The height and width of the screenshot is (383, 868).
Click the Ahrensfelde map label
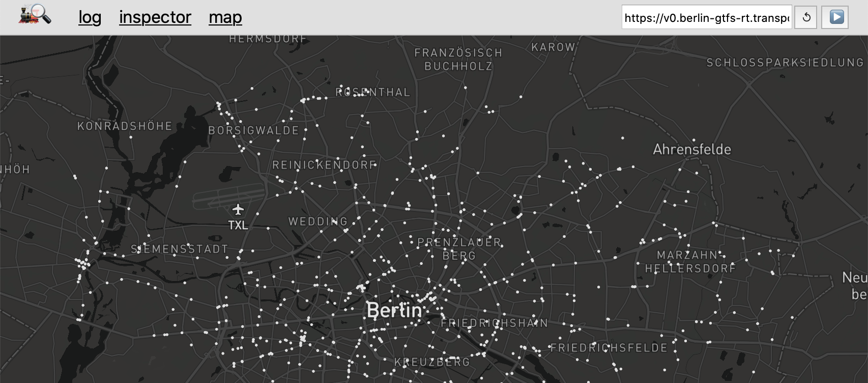click(692, 149)
